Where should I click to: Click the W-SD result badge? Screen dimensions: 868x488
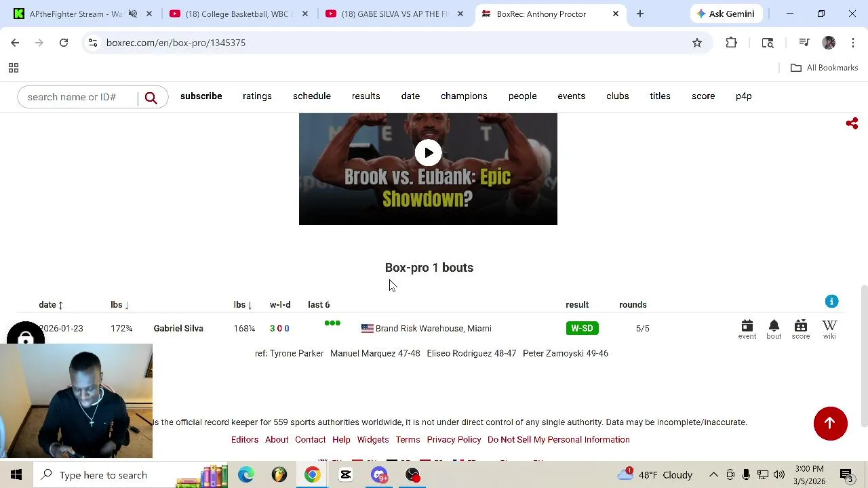(x=582, y=329)
